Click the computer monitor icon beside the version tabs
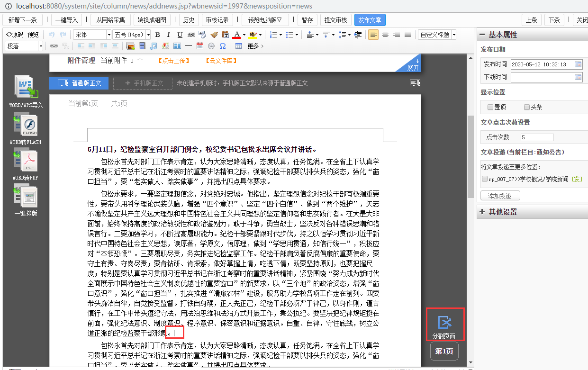This screenshot has height=370, width=588. point(415,83)
